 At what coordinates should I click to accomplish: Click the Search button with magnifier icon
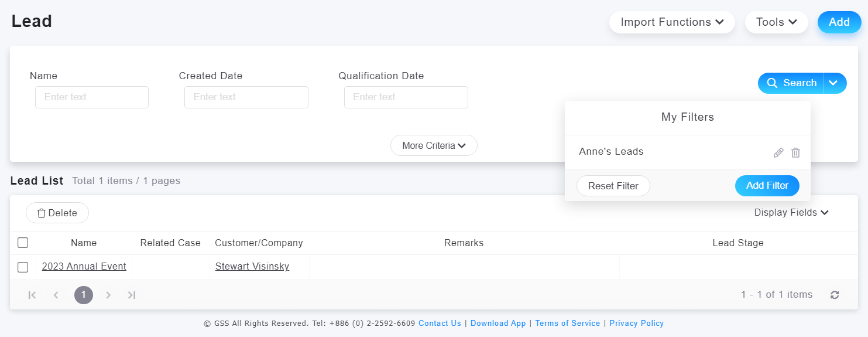(791, 83)
